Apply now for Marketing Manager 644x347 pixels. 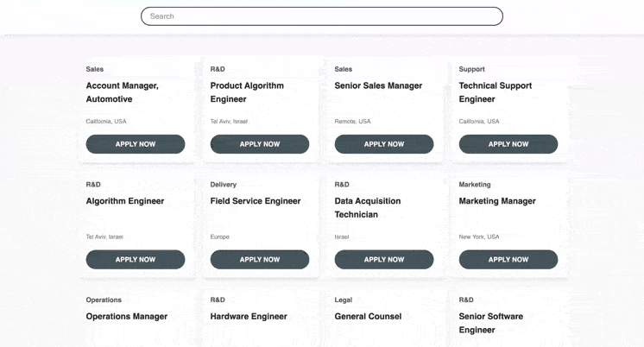click(x=508, y=260)
